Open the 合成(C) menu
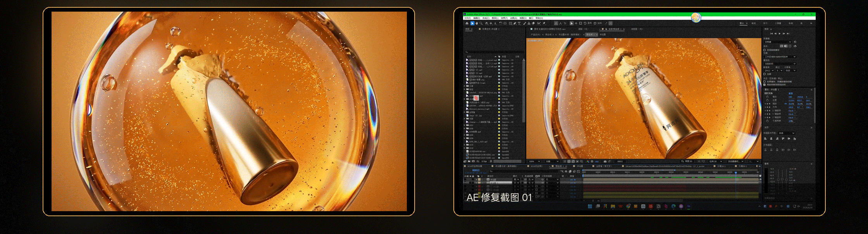The height and width of the screenshot is (234, 868). [486, 18]
